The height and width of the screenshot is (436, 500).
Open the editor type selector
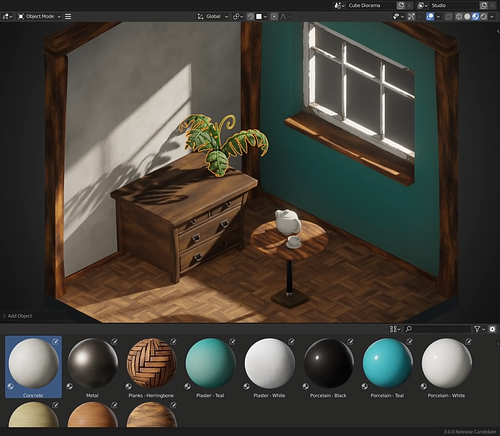7,16
